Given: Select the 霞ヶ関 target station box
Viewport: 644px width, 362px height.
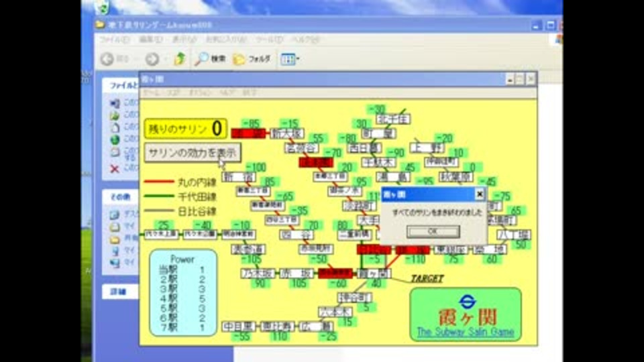Looking at the screenshot, I should (x=374, y=274).
